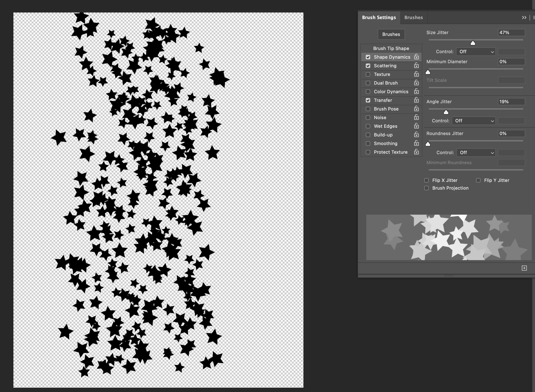
Task: Switch to the Brushes tab
Action: click(x=414, y=18)
